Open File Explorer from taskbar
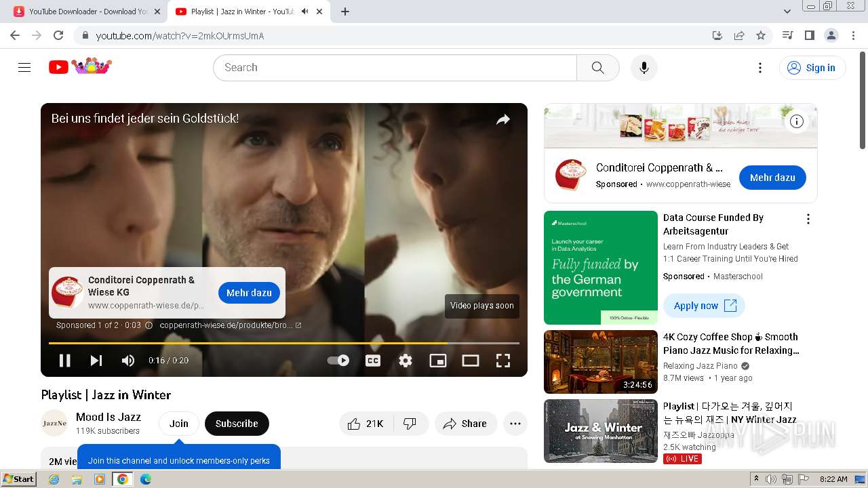868x488 pixels. tap(77, 479)
